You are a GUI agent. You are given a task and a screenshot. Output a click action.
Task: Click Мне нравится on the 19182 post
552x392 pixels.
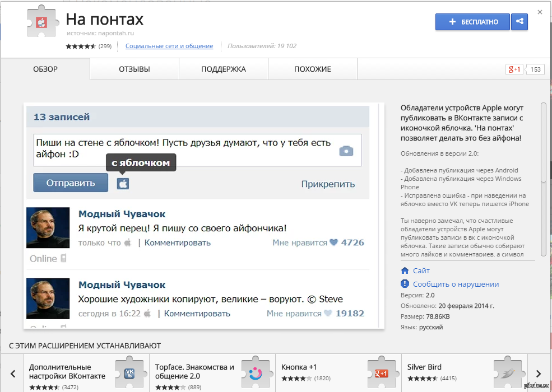(294, 314)
